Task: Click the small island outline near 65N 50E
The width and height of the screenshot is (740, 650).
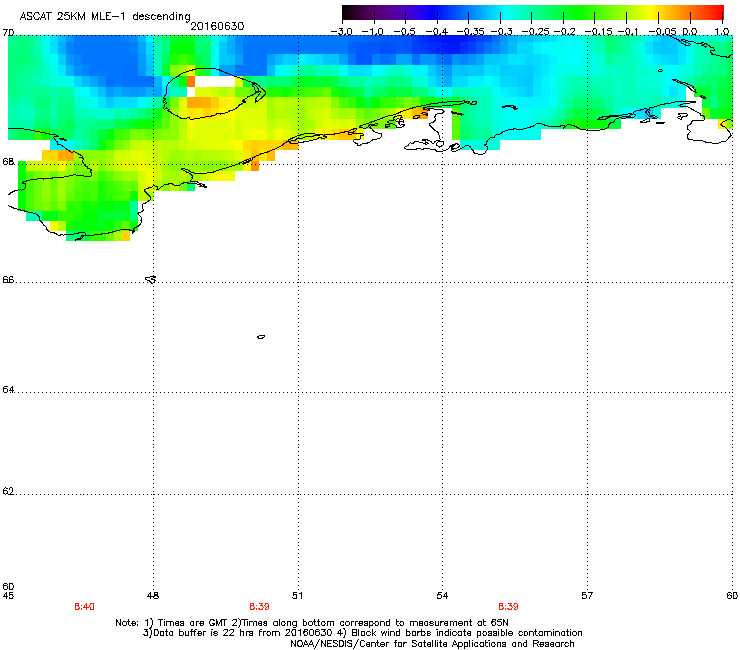Action: click(261, 337)
